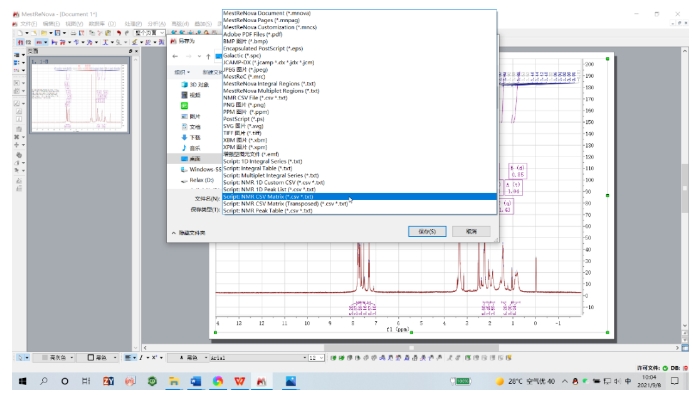The width and height of the screenshot is (693, 395).
Task: Select Script: NMR Peak Table file type
Action: 359,211
